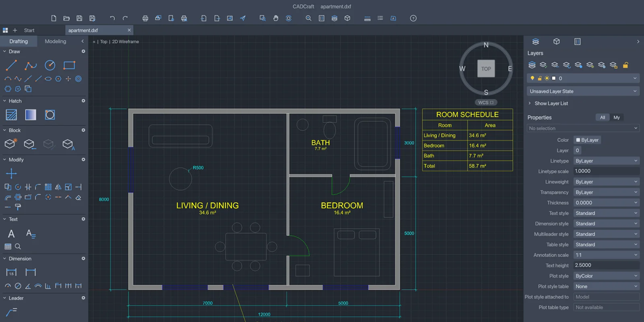Toggle the WCS indicator below the compass
Image resolution: width=644 pixels, height=322 pixels.
coord(486,102)
